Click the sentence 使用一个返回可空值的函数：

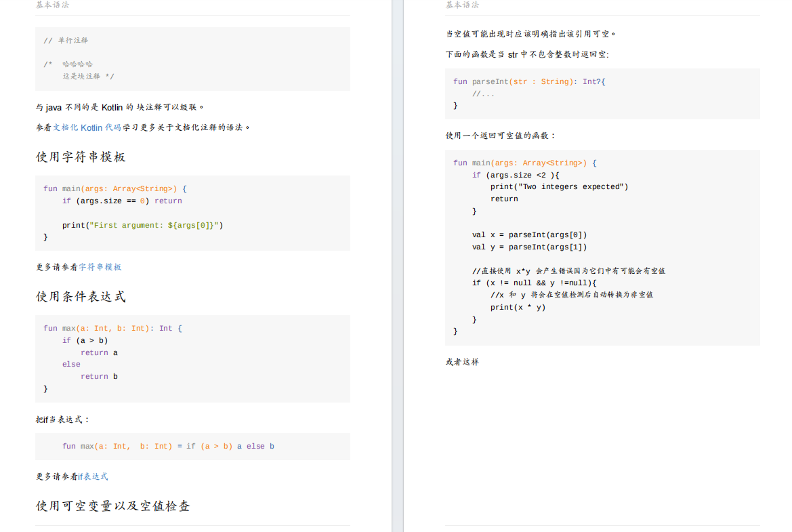coord(501,136)
